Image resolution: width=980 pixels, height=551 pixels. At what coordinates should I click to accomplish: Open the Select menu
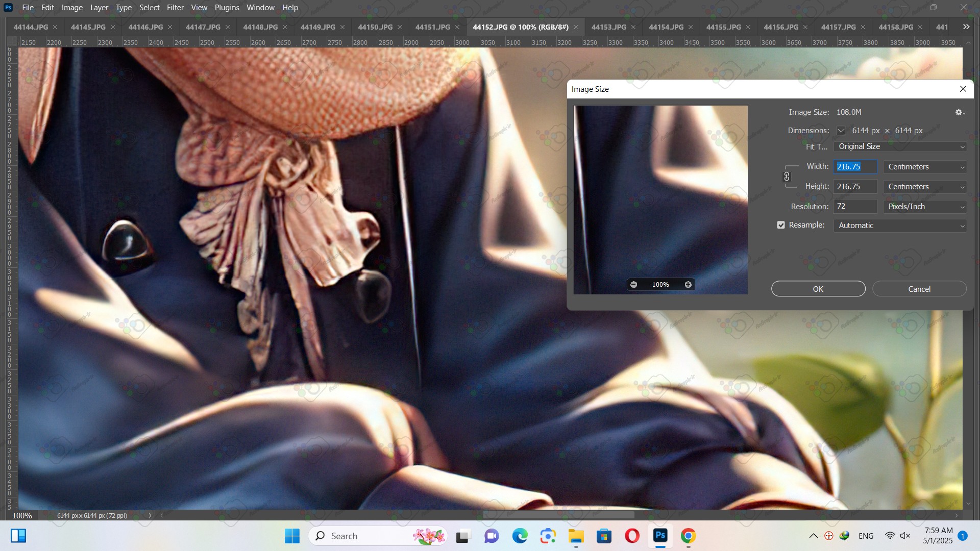click(150, 8)
